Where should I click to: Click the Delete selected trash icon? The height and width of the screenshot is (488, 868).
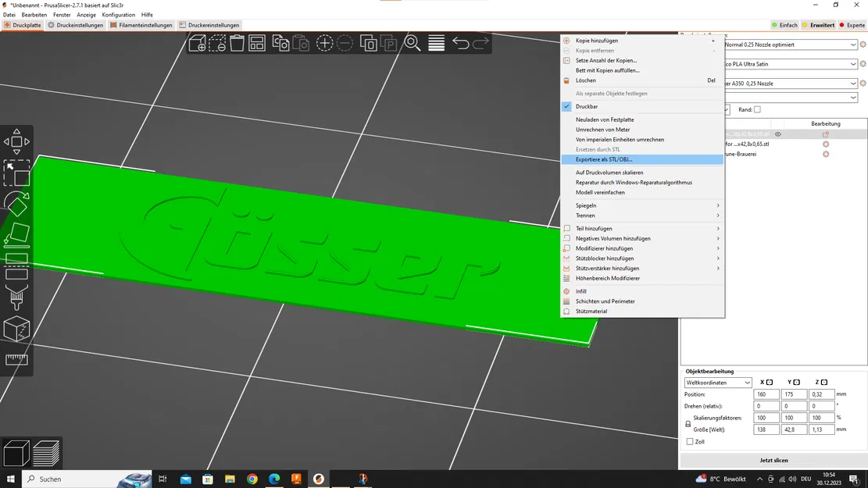(x=237, y=43)
